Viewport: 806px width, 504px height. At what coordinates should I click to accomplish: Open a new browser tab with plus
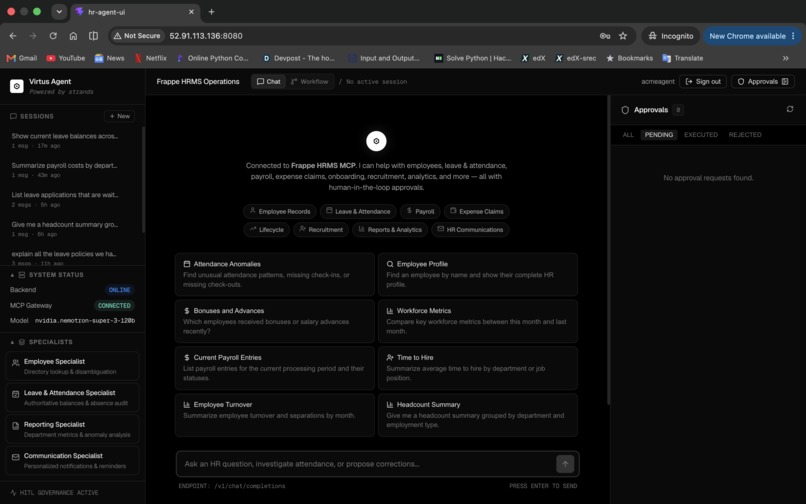tap(211, 12)
